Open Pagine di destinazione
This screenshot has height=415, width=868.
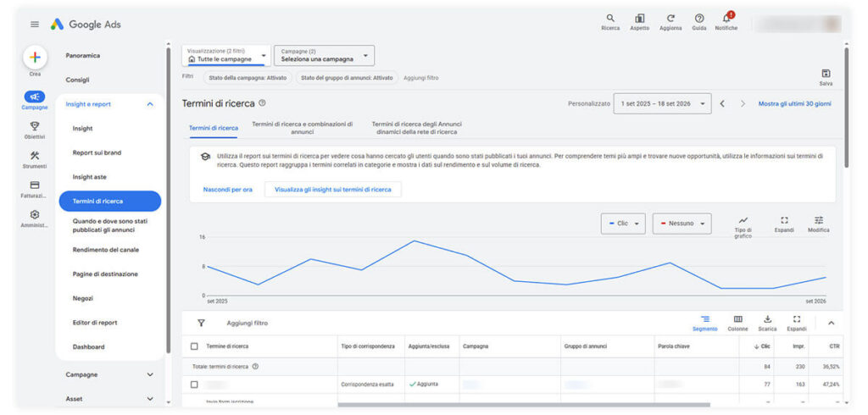tap(105, 274)
